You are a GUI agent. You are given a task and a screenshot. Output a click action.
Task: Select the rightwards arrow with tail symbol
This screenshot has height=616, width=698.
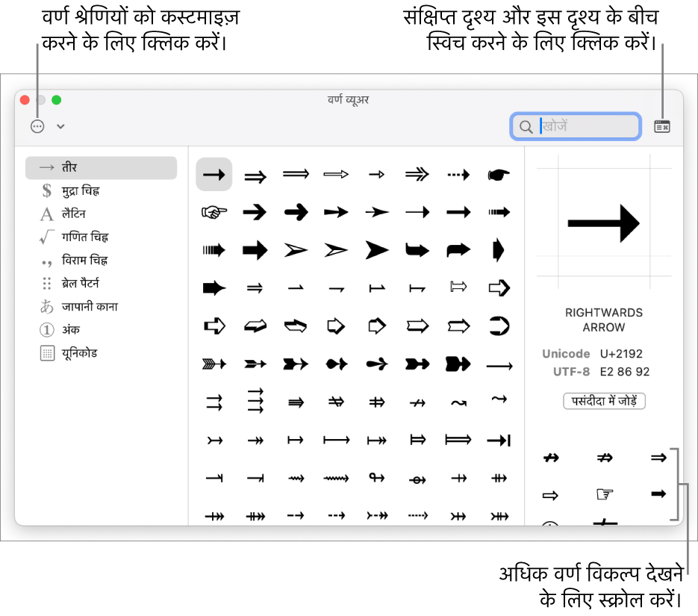[214, 441]
